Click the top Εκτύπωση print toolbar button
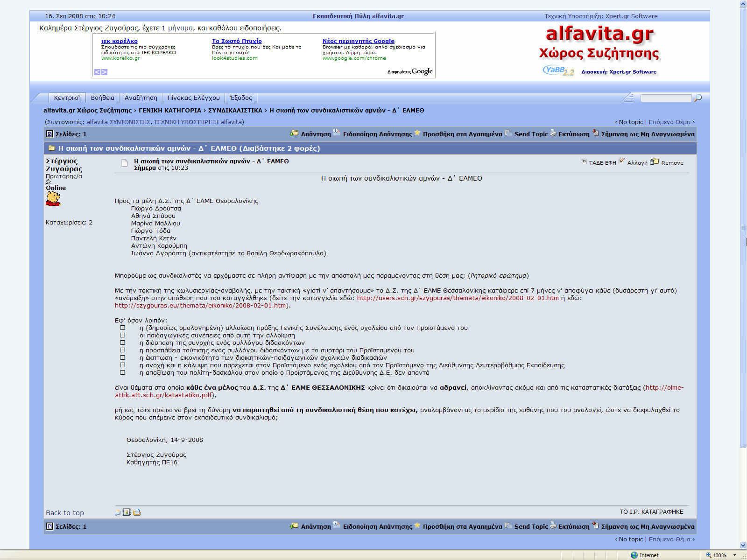The image size is (747, 560). tap(570, 134)
